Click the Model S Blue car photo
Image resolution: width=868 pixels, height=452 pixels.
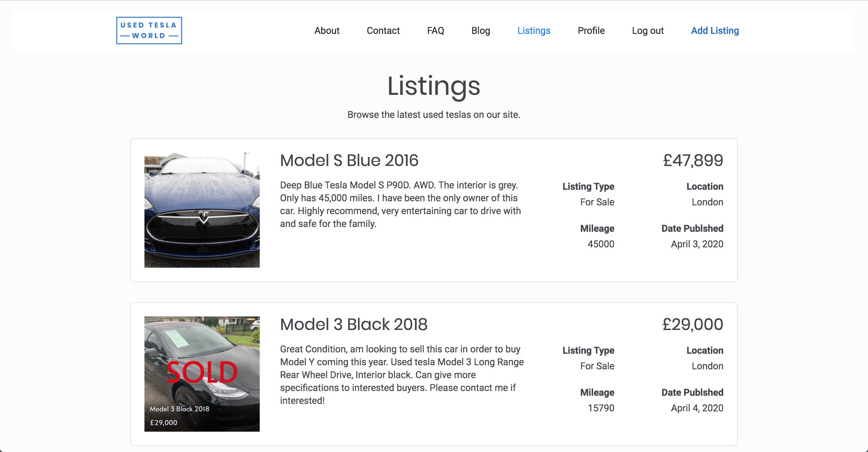click(202, 210)
